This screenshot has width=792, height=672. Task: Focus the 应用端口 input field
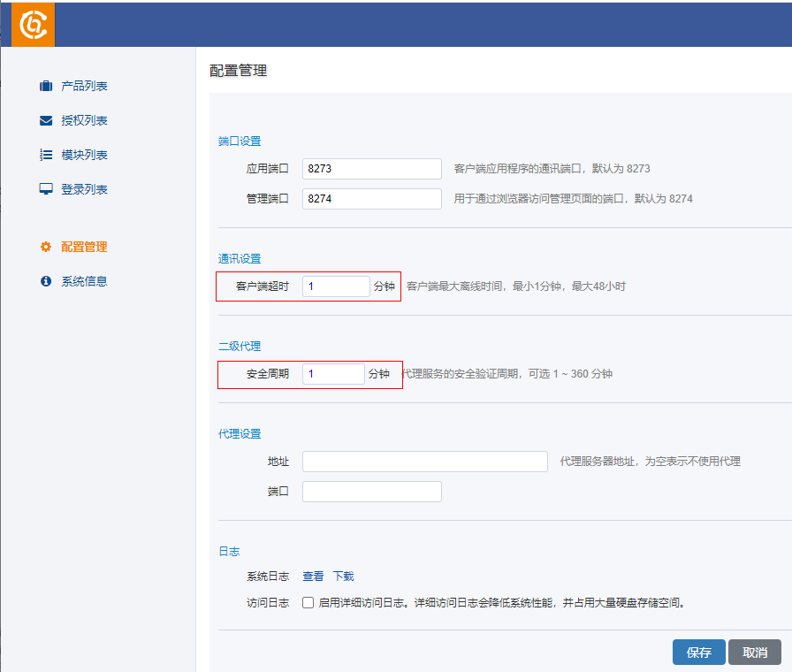pos(371,169)
